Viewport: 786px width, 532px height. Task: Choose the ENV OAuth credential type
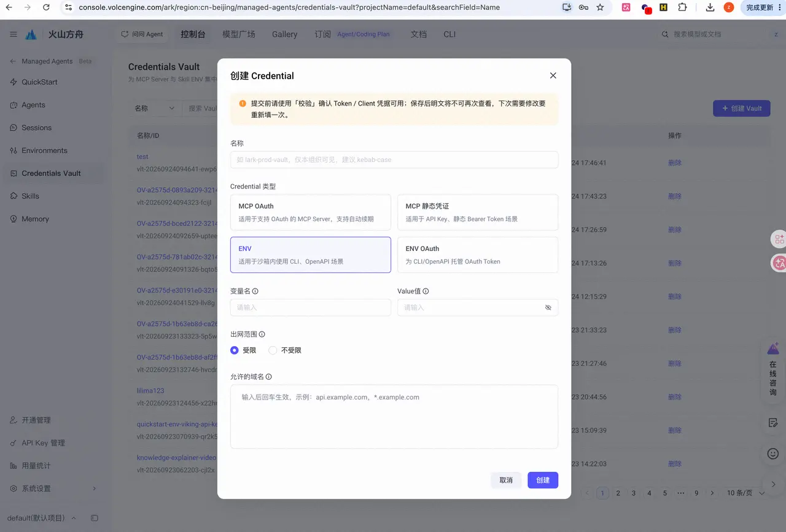478,255
